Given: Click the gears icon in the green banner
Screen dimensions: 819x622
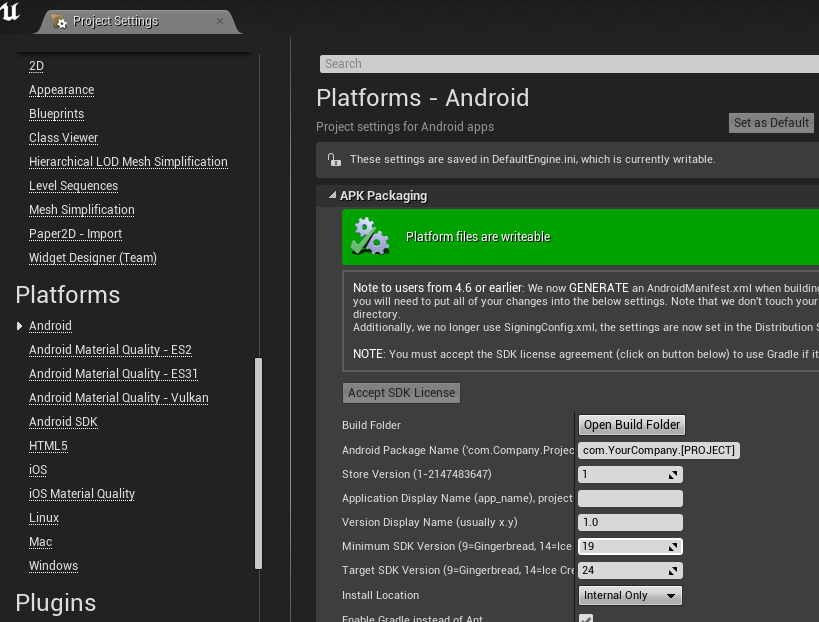Looking at the screenshot, I should tap(370, 237).
